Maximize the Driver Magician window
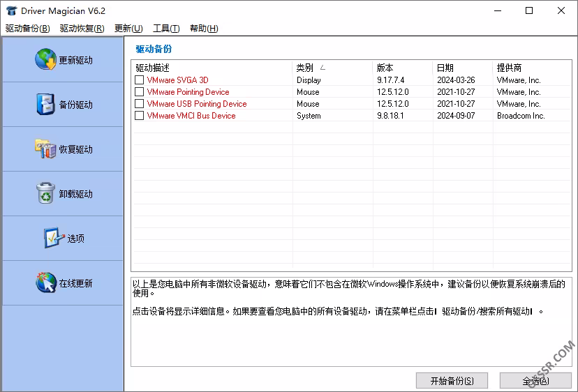 529,10
